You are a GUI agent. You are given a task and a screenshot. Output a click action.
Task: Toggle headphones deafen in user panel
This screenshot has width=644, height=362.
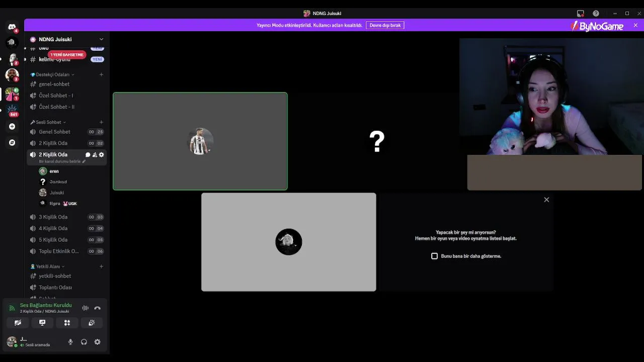pos(84,342)
